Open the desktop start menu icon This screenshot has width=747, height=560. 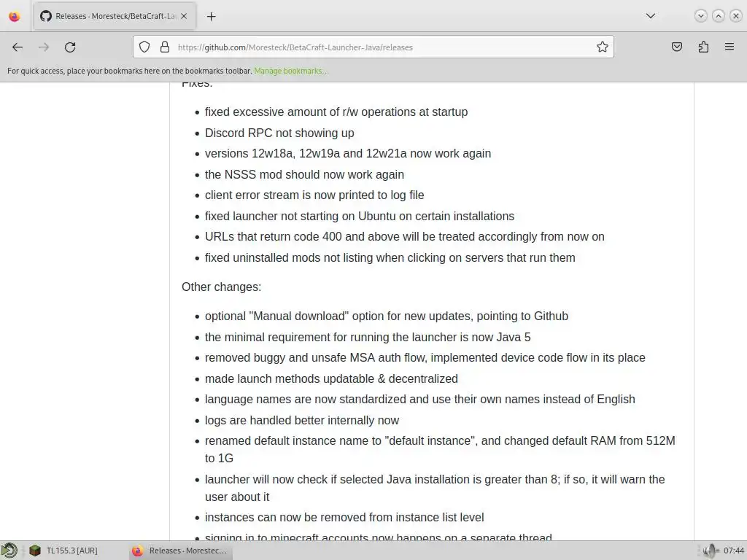(9, 551)
